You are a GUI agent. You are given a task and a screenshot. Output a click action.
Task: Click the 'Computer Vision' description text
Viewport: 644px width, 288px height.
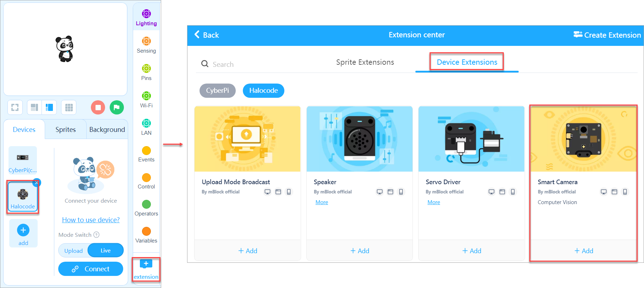(557, 202)
